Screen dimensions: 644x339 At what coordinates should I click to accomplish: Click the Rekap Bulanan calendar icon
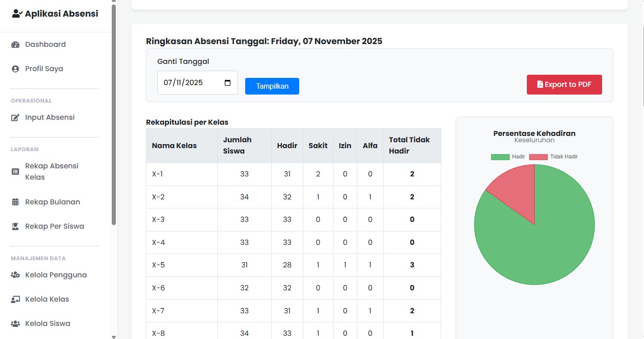[x=15, y=202]
